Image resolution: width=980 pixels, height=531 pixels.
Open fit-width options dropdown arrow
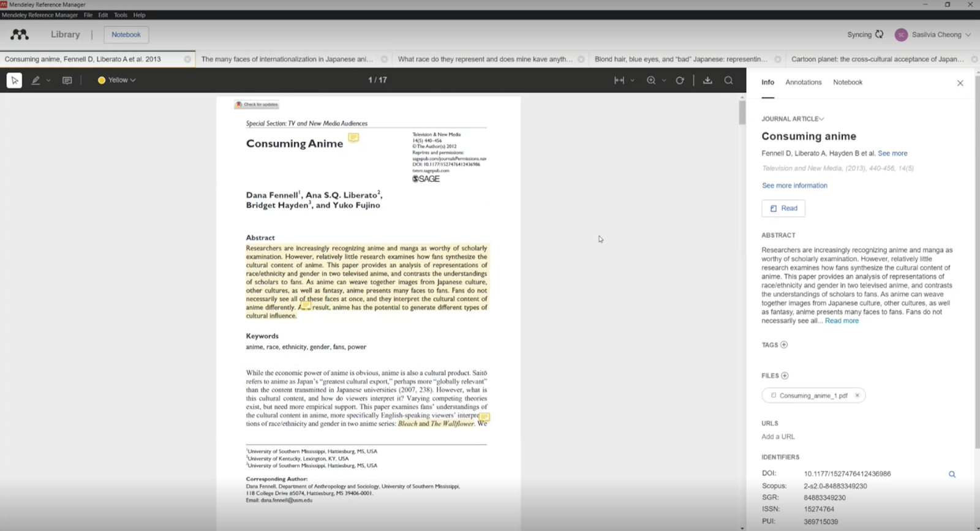[632, 80]
